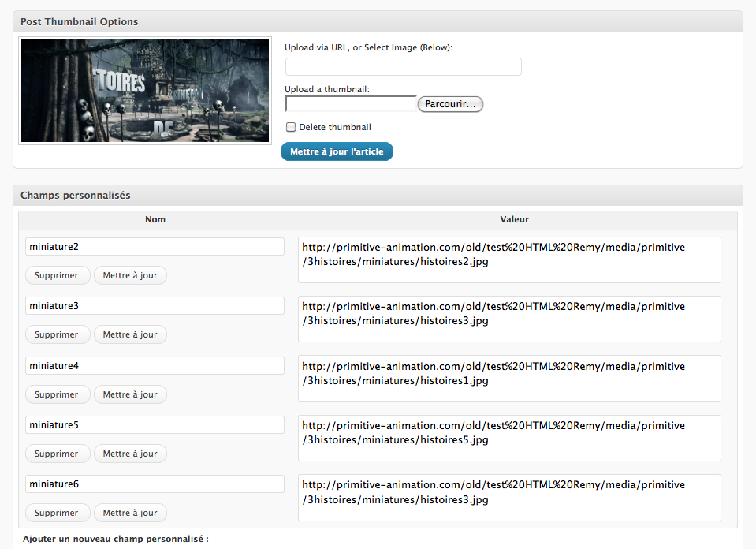The width and height of the screenshot is (756, 549).
Task: Edit the histoires5.jpg value textarea
Action: pos(509,438)
